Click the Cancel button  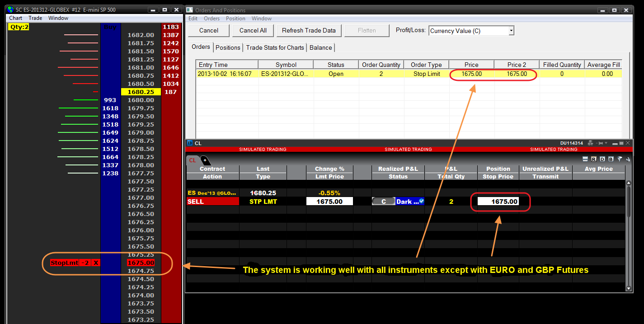tap(209, 31)
